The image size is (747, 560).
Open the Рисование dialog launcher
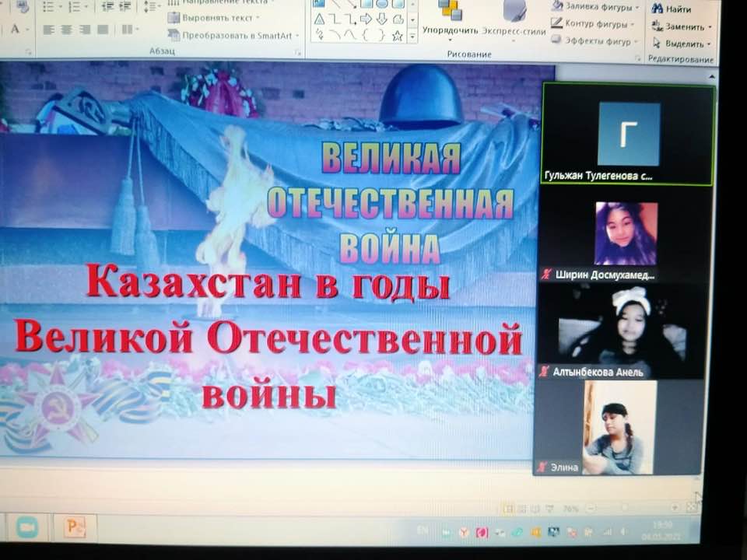[x=637, y=58]
